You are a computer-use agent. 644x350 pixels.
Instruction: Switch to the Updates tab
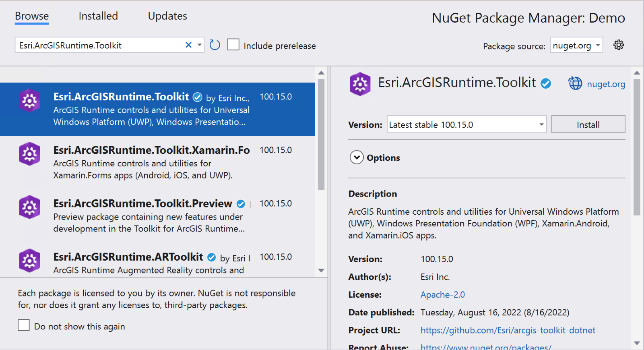(167, 16)
